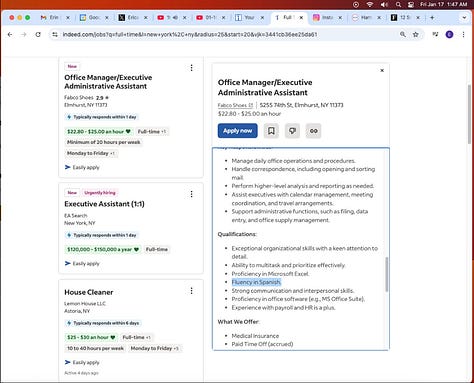This screenshot has width=474, height=383.
Task: Click Apply now button
Action: [x=238, y=131]
